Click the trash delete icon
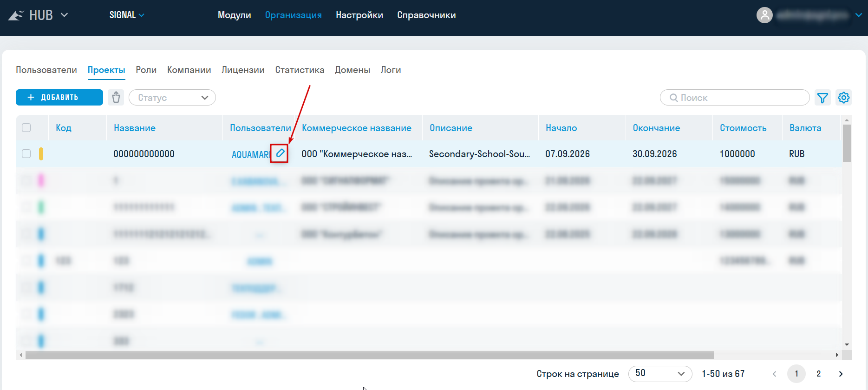The image size is (868, 390). point(116,98)
